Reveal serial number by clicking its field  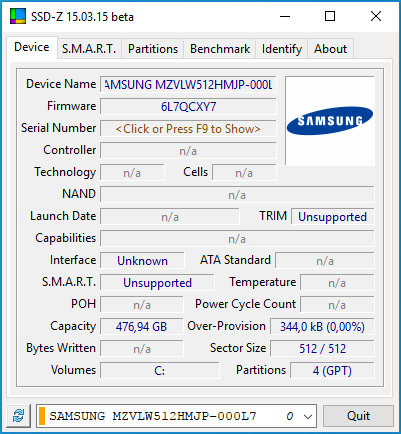coord(188,129)
